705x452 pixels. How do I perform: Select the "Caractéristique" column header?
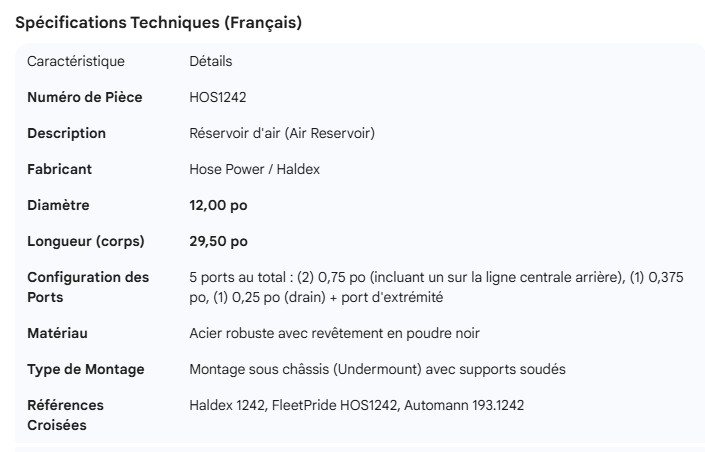click(76, 61)
